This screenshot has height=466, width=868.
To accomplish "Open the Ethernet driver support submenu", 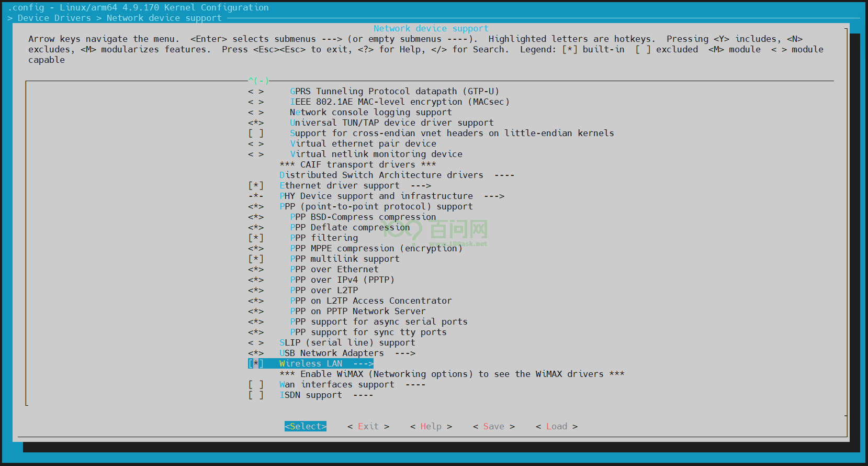I will (x=355, y=185).
